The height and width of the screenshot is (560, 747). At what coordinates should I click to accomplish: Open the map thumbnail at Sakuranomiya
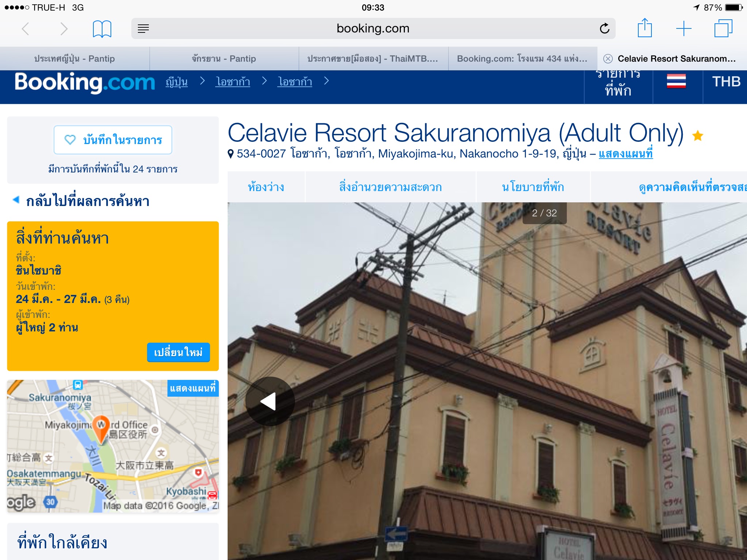pyautogui.click(x=113, y=446)
